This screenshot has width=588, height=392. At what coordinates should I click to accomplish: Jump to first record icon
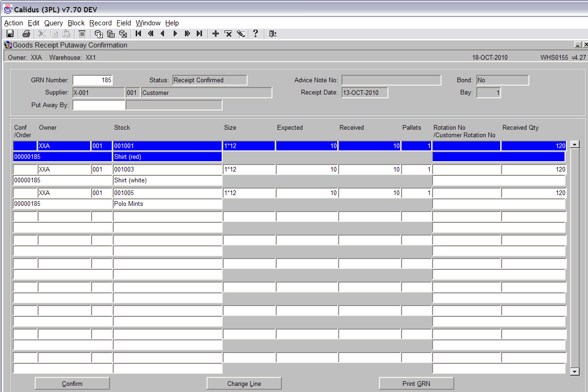(x=139, y=33)
